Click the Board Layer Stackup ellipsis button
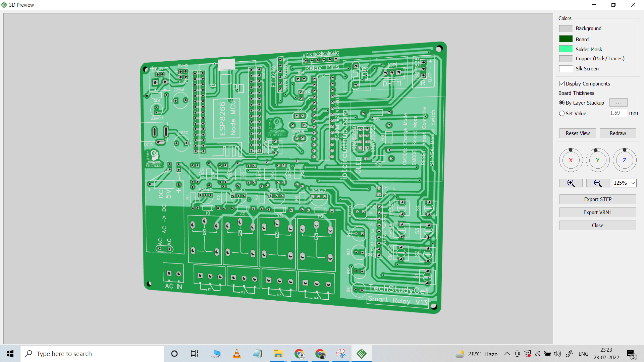The width and height of the screenshot is (644, 362). point(619,103)
